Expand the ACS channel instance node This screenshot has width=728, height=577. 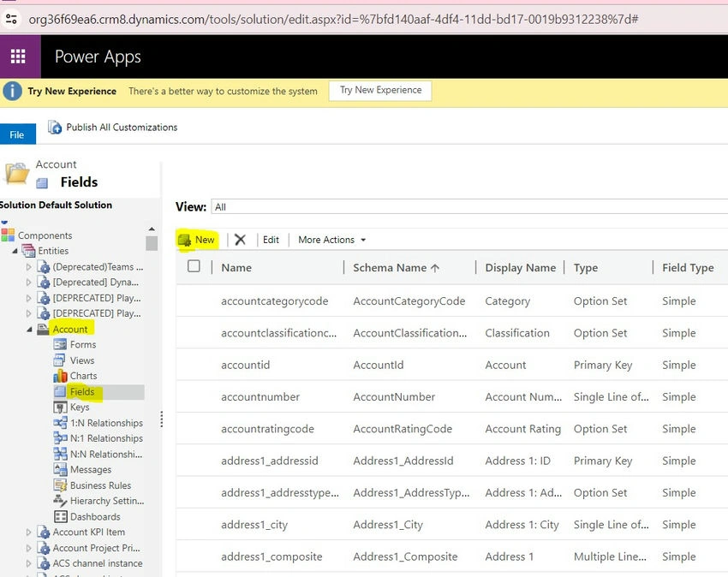[29, 563]
